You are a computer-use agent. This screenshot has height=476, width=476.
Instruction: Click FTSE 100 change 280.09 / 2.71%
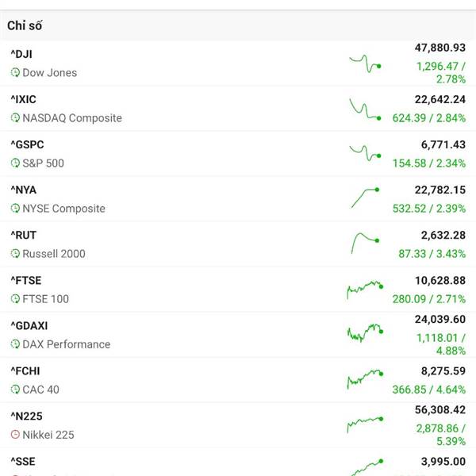(x=429, y=299)
